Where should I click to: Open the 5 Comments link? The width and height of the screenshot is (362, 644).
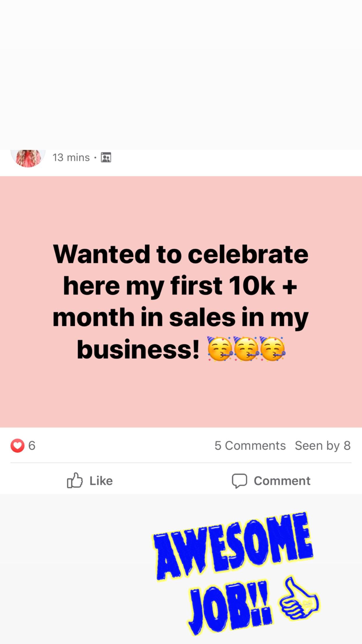[250, 446]
